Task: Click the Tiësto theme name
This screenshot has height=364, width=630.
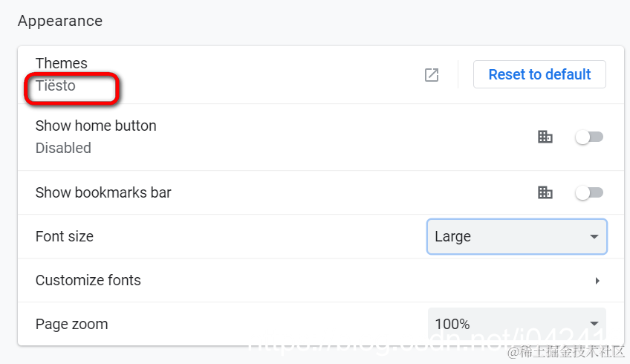Action: 56,86
